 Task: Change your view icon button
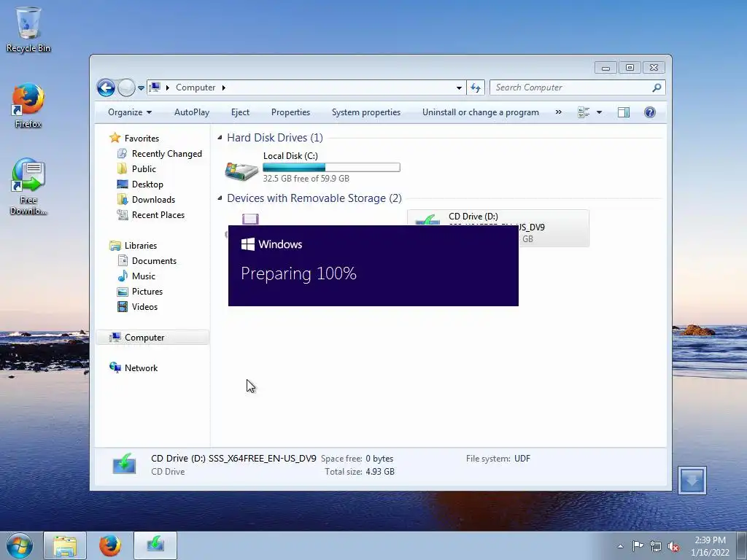[584, 112]
